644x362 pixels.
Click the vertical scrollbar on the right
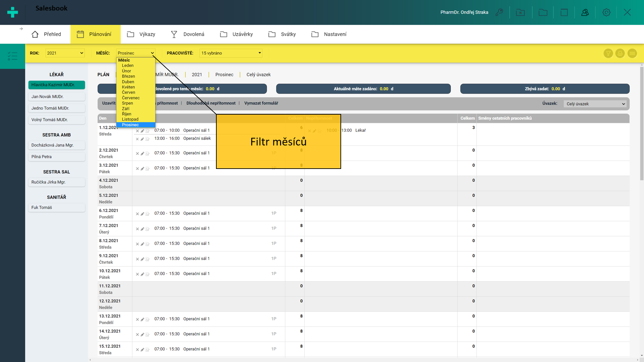coord(641,124)
